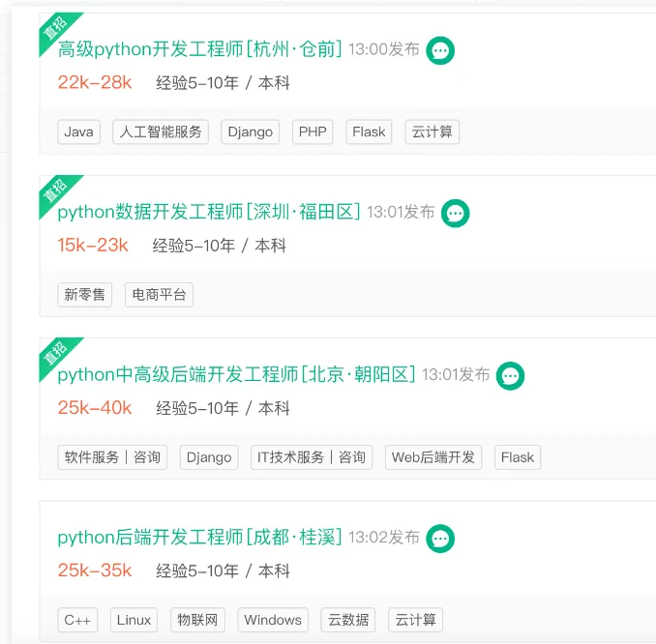Viewport: 656px width, 644px height.
Task: Click the 云数据 tag
Action: (348, 620)
